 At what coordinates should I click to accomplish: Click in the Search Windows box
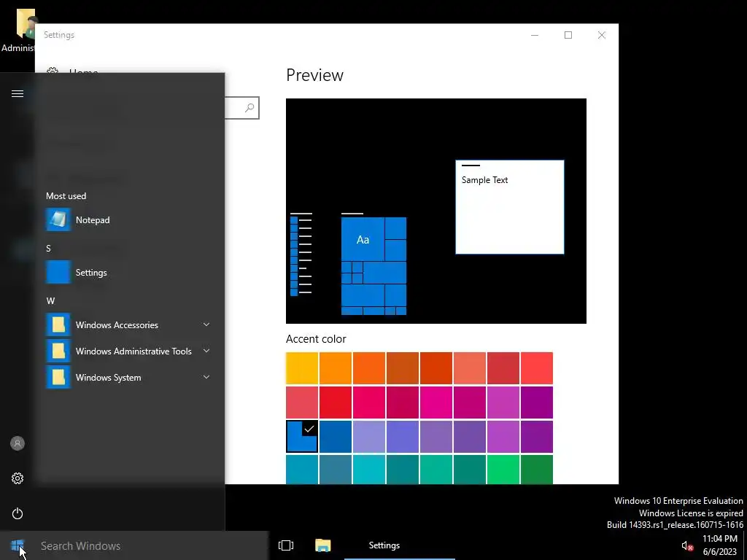point(152,545)
